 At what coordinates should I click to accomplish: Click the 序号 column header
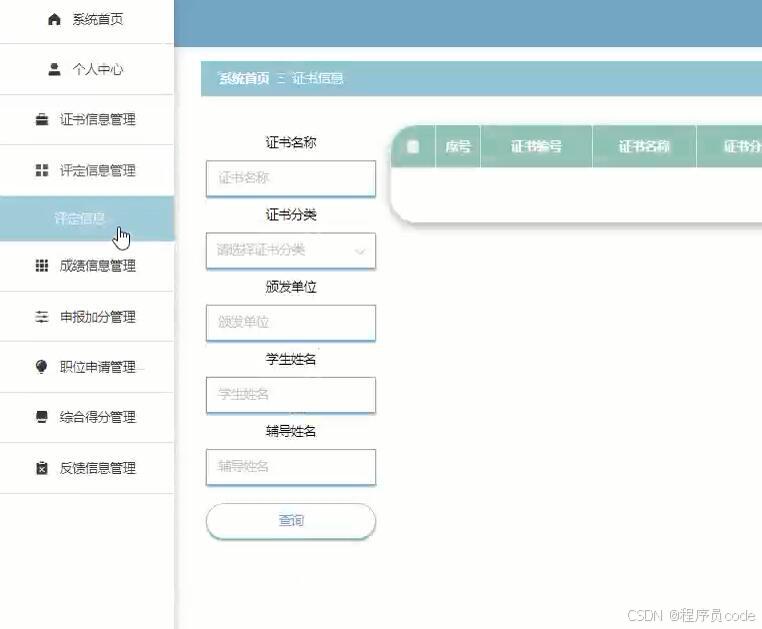458,146
